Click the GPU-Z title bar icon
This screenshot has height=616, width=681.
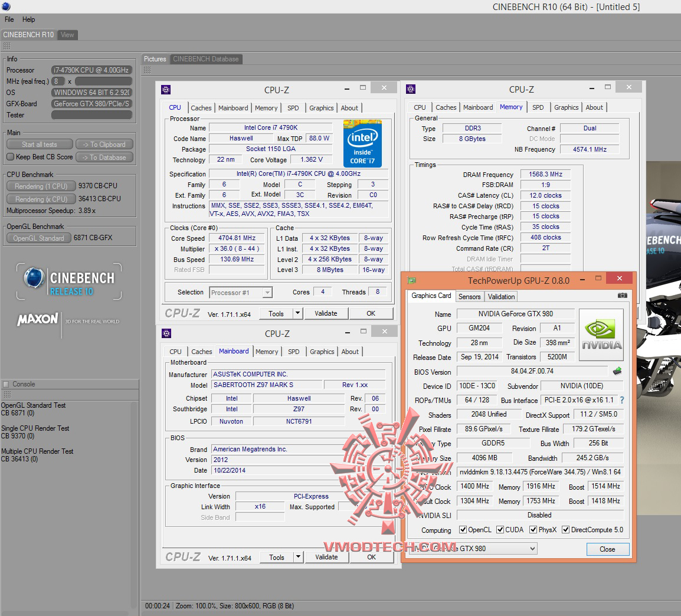pyautogui.click(x=411, y=280)
